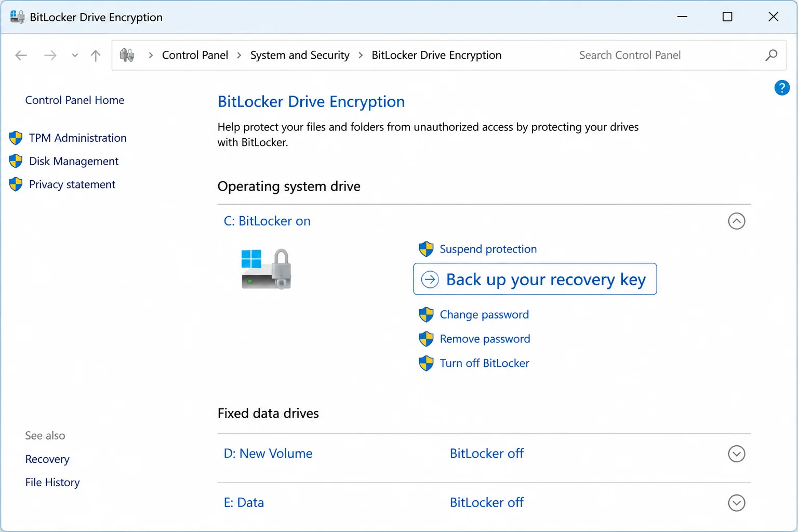Open Privacy statement link

(72, 184)
